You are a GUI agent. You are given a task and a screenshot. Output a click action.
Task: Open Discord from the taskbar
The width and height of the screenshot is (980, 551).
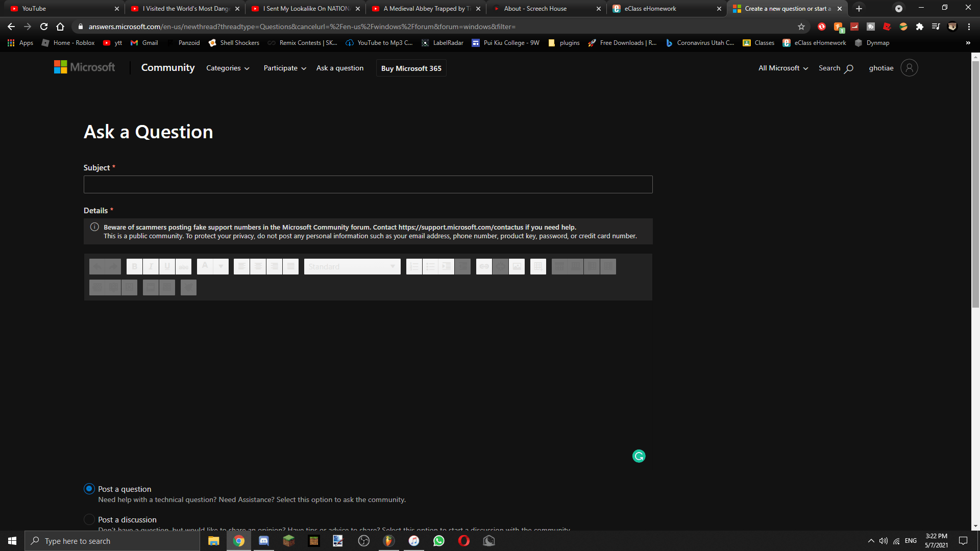pos(264,541)
